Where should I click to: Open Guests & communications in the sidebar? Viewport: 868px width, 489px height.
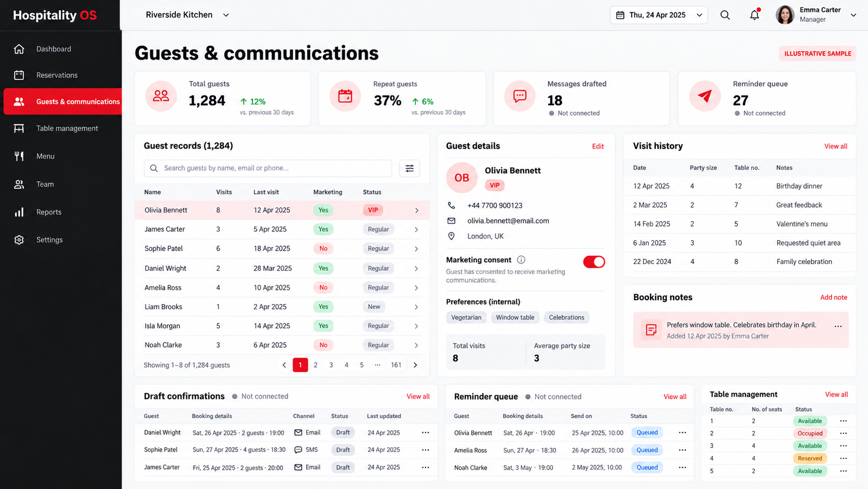(x=63, y=101)
